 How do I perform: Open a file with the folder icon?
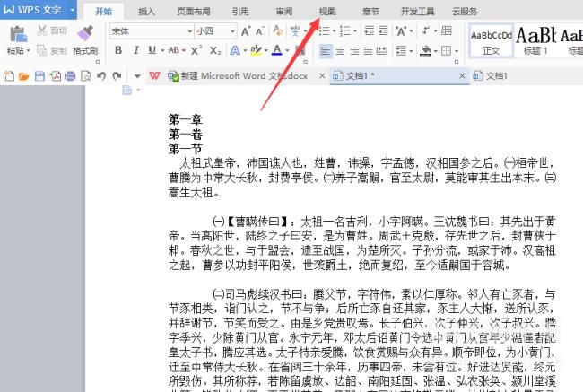[x=24, y=76]
